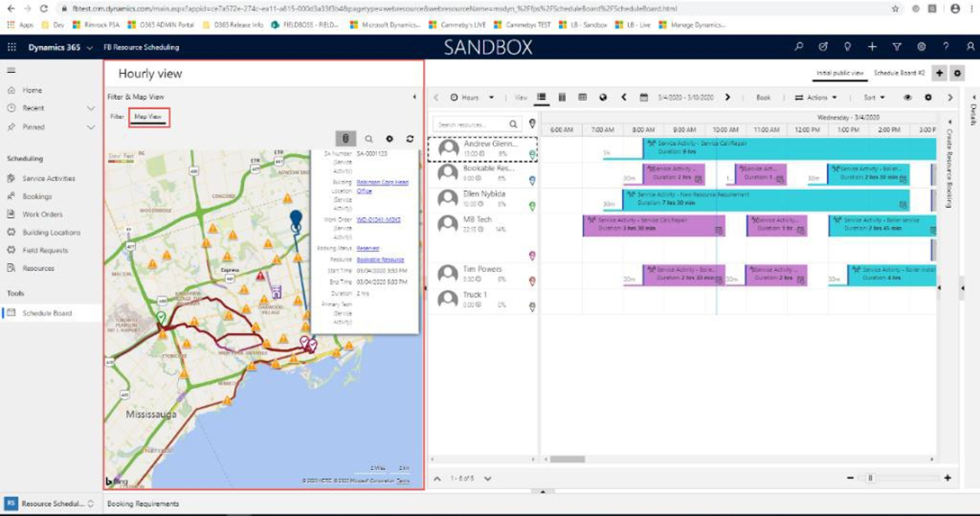Expand the Recent section chevron
The height and width of the screenshot is (516, 980).
pos(91,108)
